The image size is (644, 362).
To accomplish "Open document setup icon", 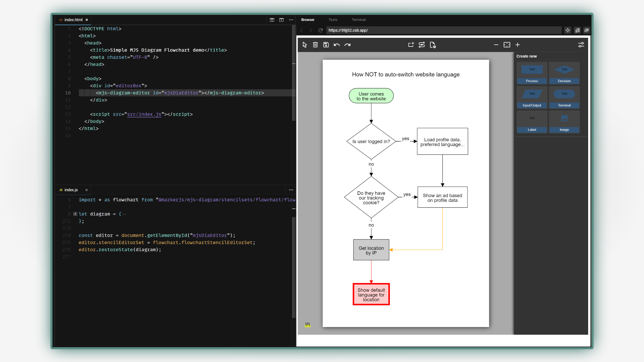I will (x=433, y=45).
